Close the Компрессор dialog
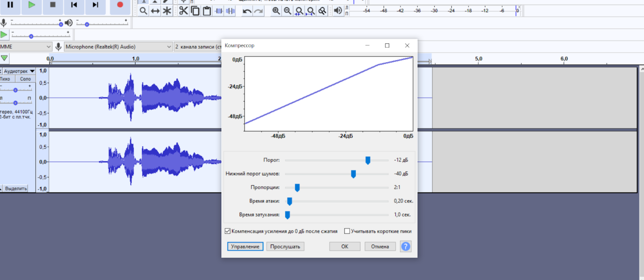 (407, 46)
